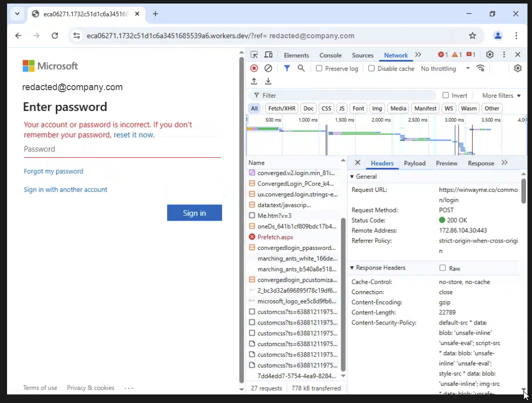532x403 pixels.
Task: Go back in browser history
Action: [x=18, y=36]
